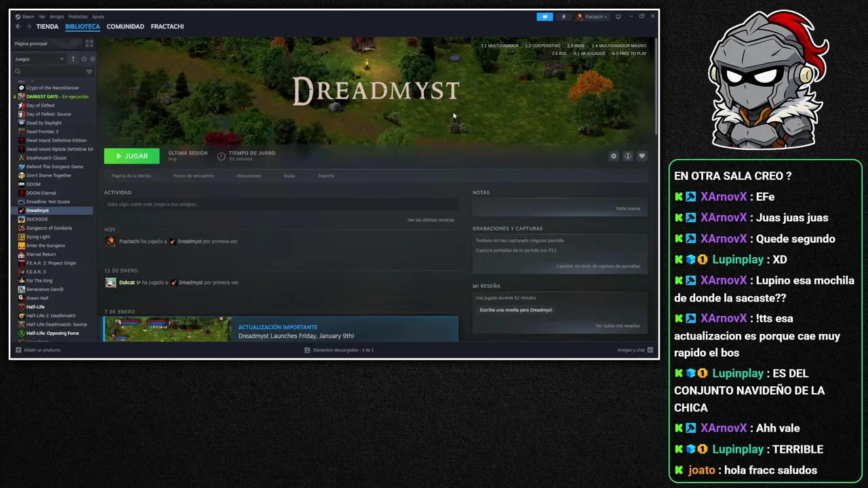Click the library search field
The width and height of the screenshot is (868, 488).
tap(49, 71)
